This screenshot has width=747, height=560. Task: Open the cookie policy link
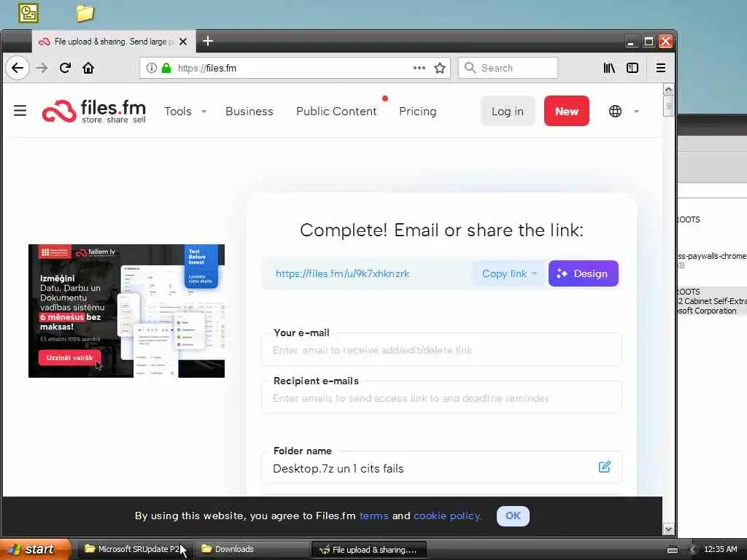pos(447,516)
